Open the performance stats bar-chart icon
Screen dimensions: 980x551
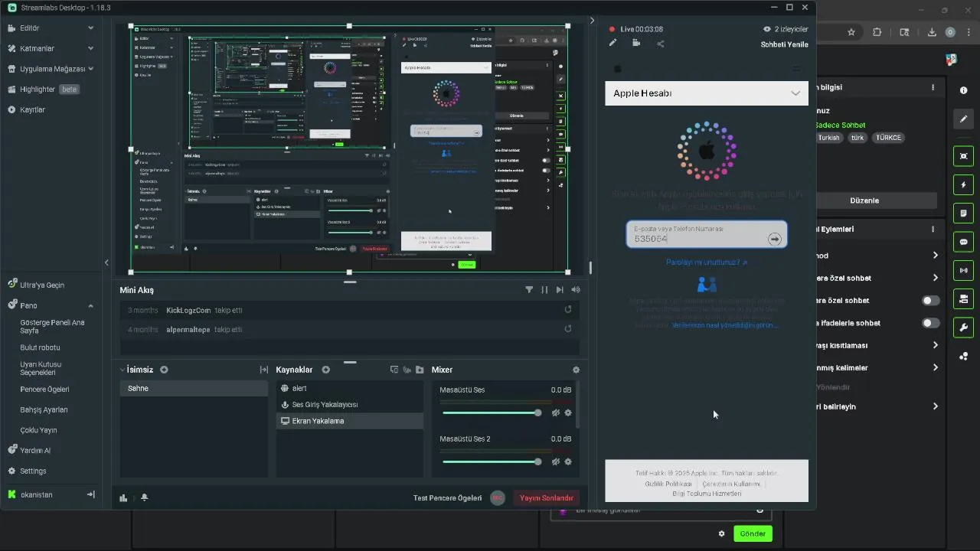click(x=123, y=497)
